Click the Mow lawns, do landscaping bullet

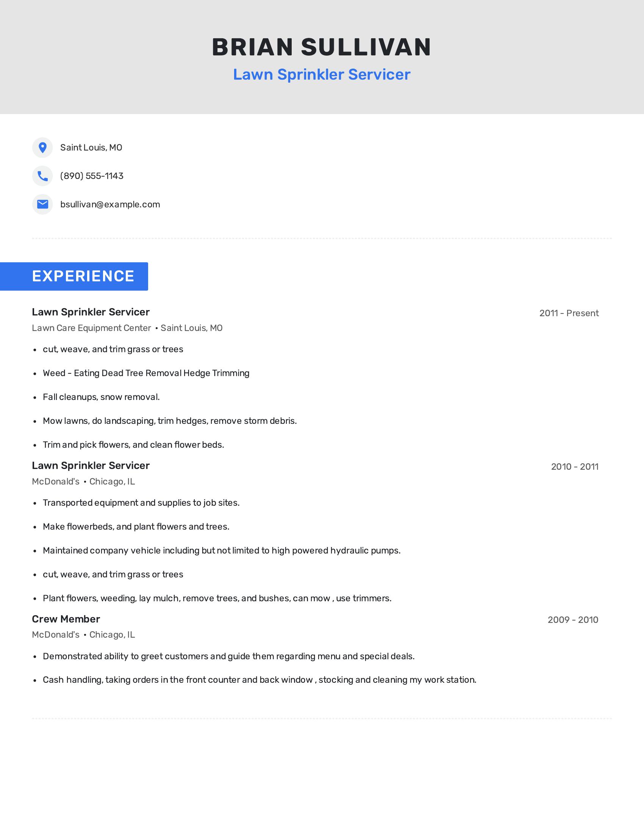pos(170,421)
